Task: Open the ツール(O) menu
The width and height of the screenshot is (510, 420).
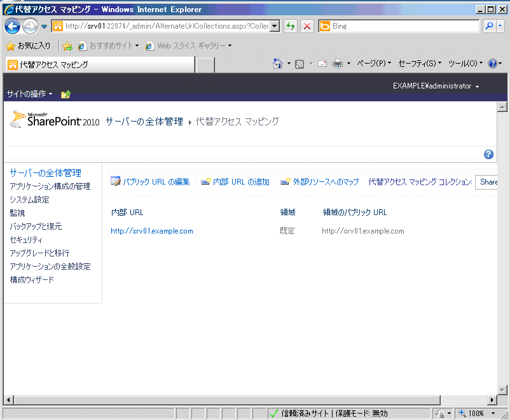Action: pyautogui.click(x=465, y=63)
